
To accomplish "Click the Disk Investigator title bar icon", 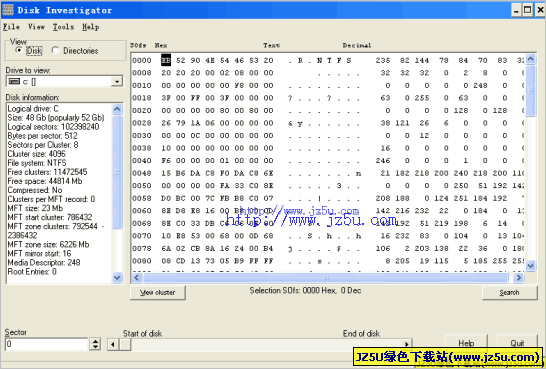I will [x=8, y=10].
